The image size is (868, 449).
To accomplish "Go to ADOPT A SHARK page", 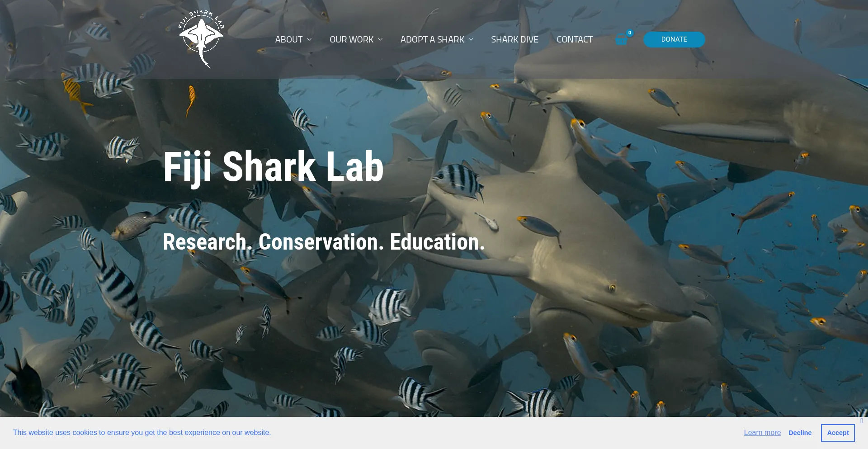I will click(x=432, y=40).
